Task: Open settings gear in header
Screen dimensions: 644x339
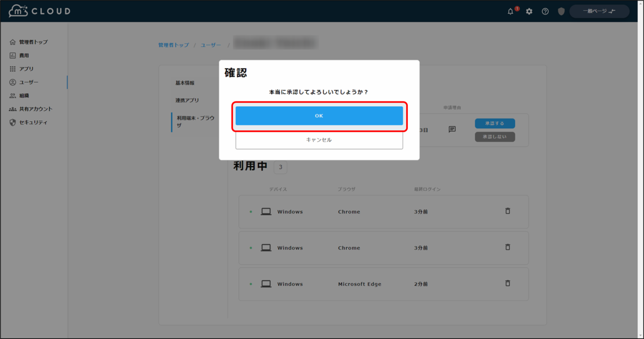Action: click(529, 11)
